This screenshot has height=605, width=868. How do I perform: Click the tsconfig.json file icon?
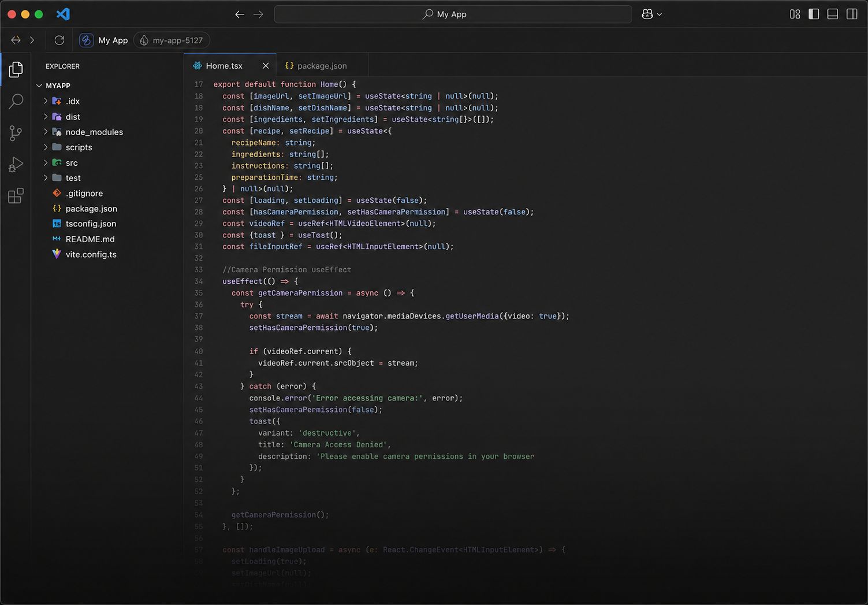pyautogui.click(x=57, y=224)
